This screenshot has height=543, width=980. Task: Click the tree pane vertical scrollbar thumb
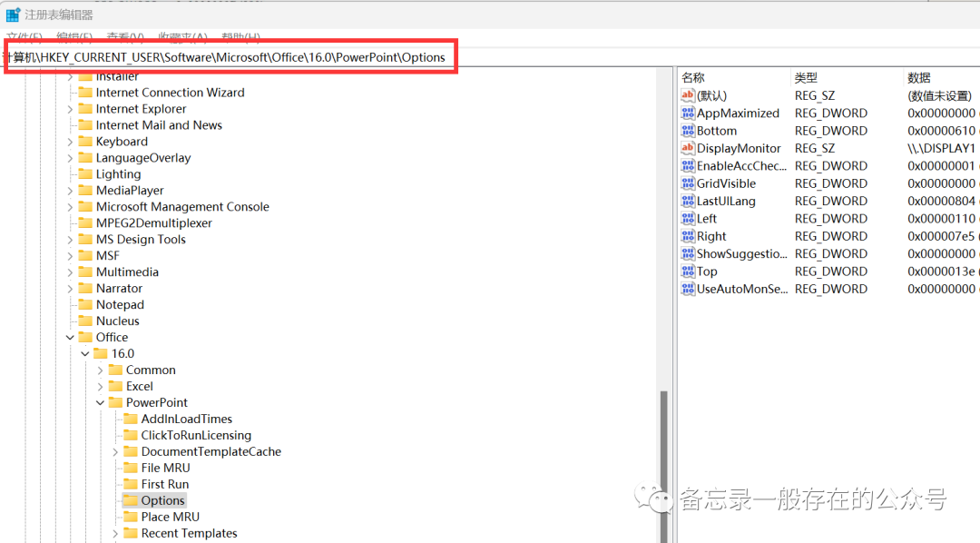pos(663,466)
